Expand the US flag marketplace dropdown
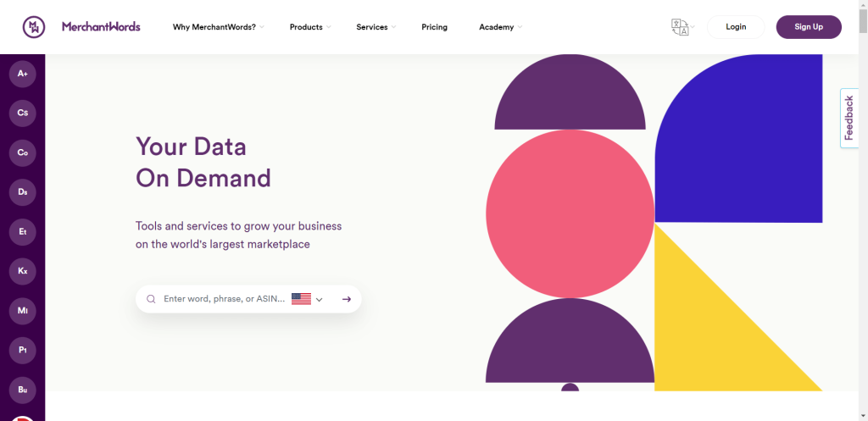Screen dimensions: 868x421 307,299
